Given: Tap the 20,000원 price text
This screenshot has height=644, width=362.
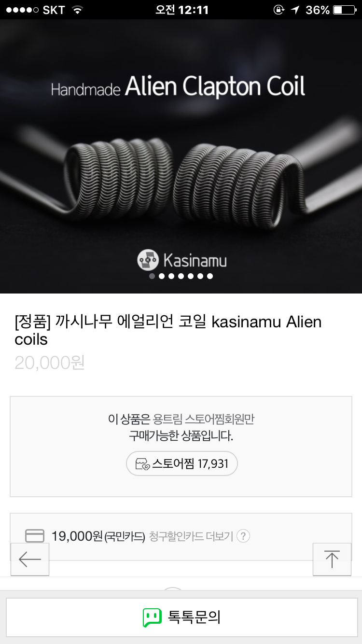Looking at the screenshot, I should pos(50,363).
